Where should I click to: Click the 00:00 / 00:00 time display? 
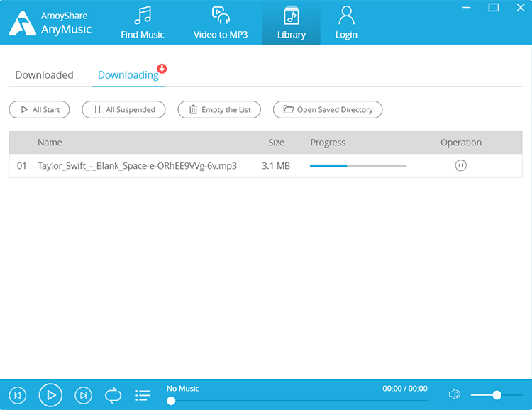click(x=405, y=389)
